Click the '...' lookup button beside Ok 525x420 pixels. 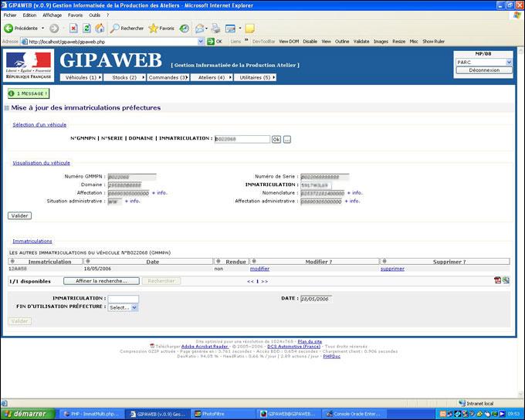pos(286,139)
